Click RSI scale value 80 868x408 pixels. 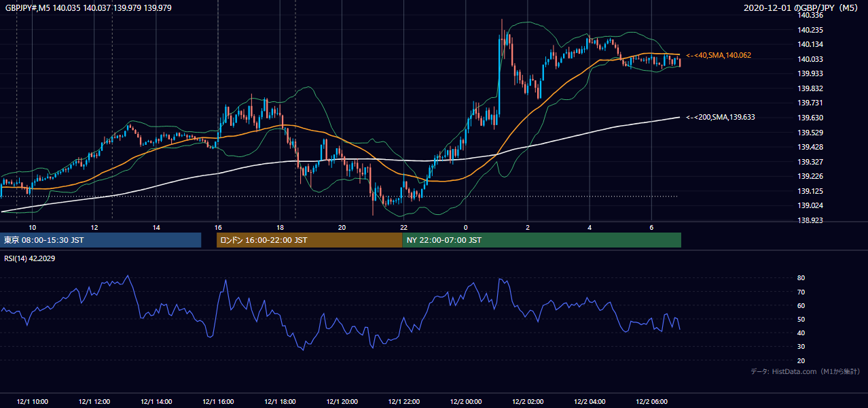[801, 278]
